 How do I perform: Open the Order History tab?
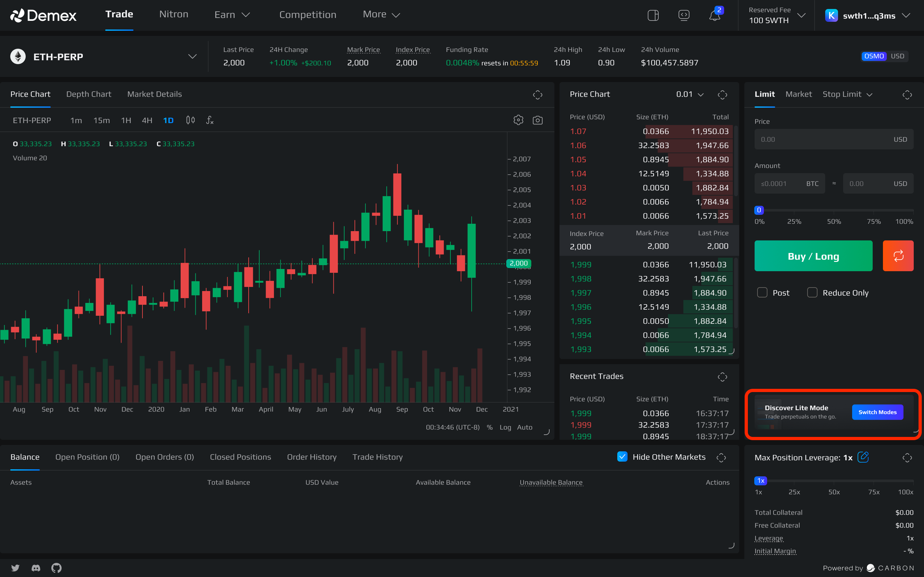(312, 457)
